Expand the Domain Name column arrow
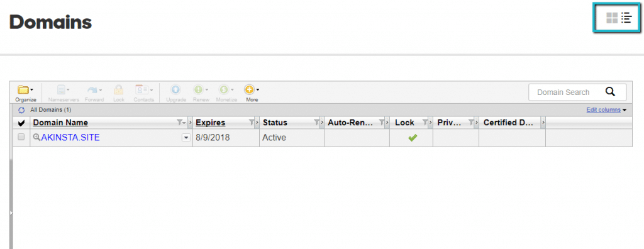 190,123
